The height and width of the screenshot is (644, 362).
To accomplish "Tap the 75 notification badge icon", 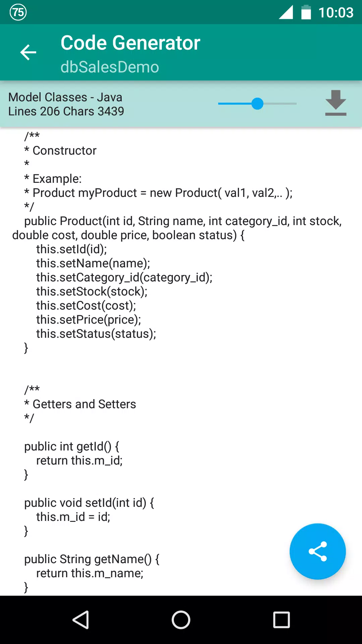I will 18,12.
